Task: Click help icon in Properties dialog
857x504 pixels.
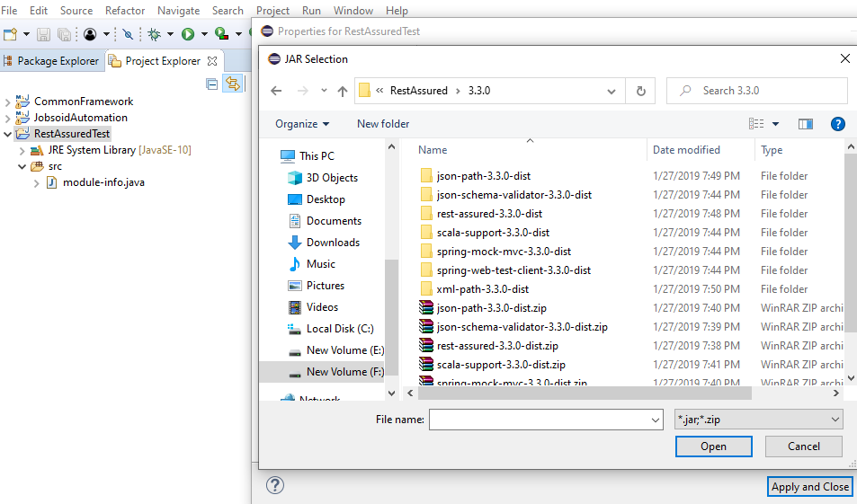Action: coord(275,486)
